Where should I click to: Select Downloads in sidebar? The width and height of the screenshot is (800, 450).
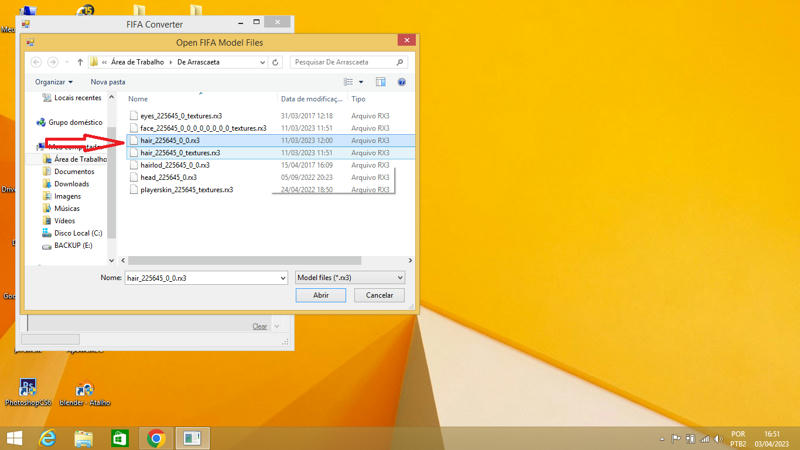tap(66, 184)
